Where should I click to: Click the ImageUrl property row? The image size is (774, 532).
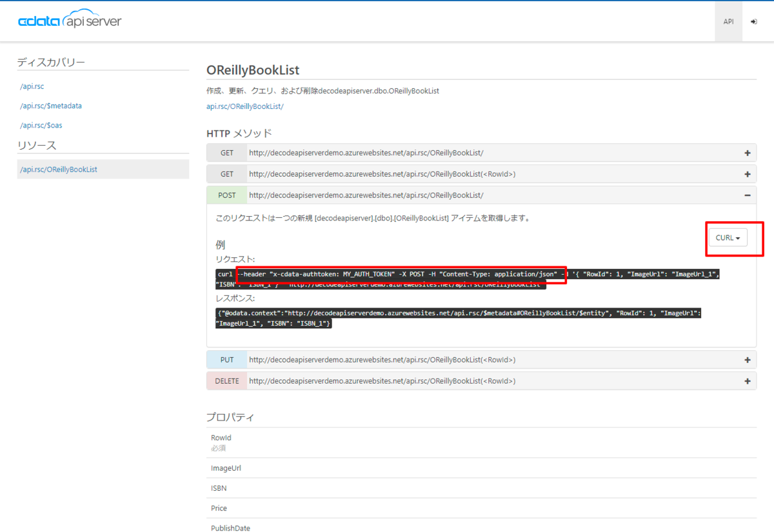481,468
